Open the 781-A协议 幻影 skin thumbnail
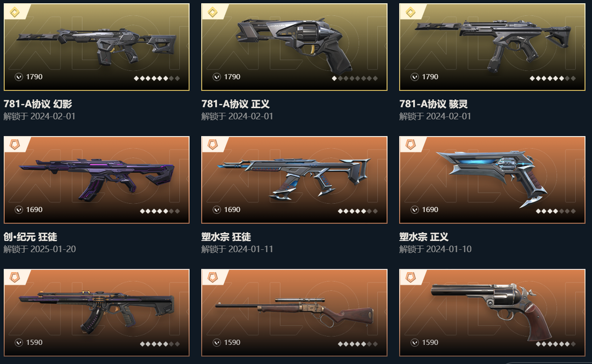This screenshot has width=592, height=364. (96, 47)
